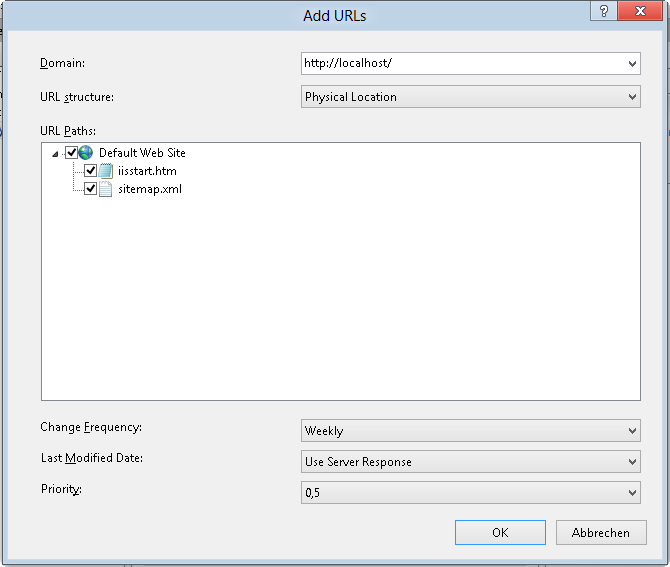Collapse the Default Web Site tree node
Viewport: 670px width, 567px height.
56,154
